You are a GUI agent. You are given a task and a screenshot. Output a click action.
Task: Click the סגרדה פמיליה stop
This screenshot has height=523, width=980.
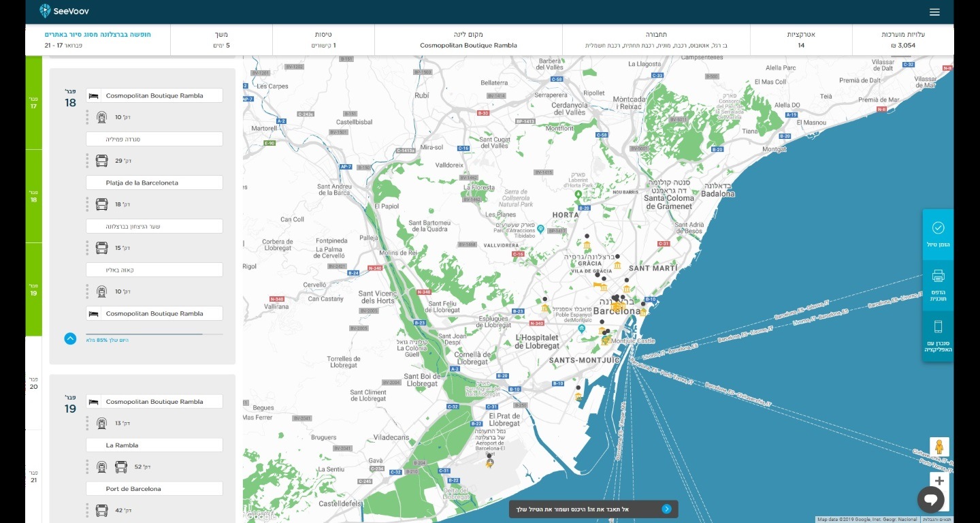(154, 139)
